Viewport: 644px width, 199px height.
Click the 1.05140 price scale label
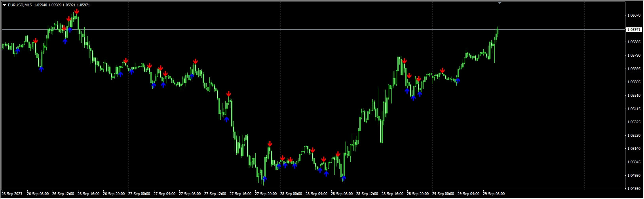pos(634,149)
